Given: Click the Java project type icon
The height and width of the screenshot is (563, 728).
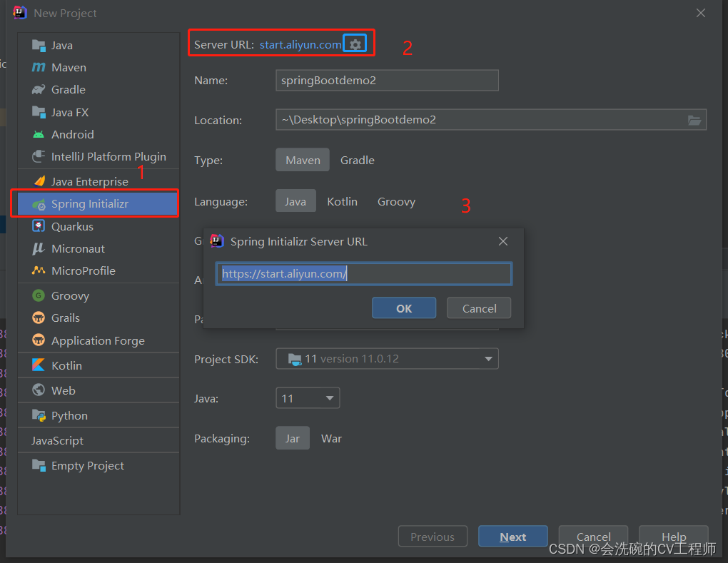Looking at the screenshot, I should (39, 45).
